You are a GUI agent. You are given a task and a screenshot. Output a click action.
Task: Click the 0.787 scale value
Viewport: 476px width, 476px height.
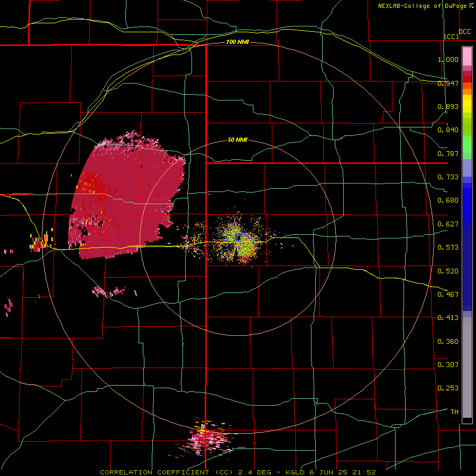[x=448, y=153]
